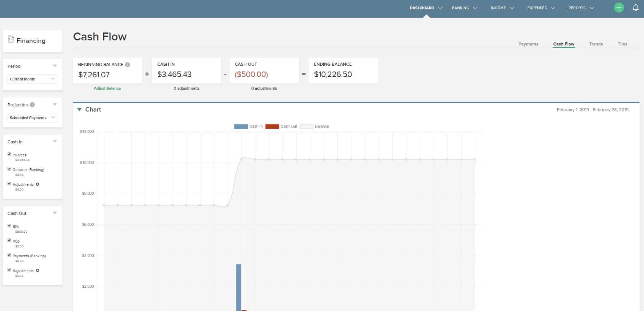The height and width of the screenshot is (311, 644).
Task: Select the Cash Flow tab
Action: (x=564, y=44)
